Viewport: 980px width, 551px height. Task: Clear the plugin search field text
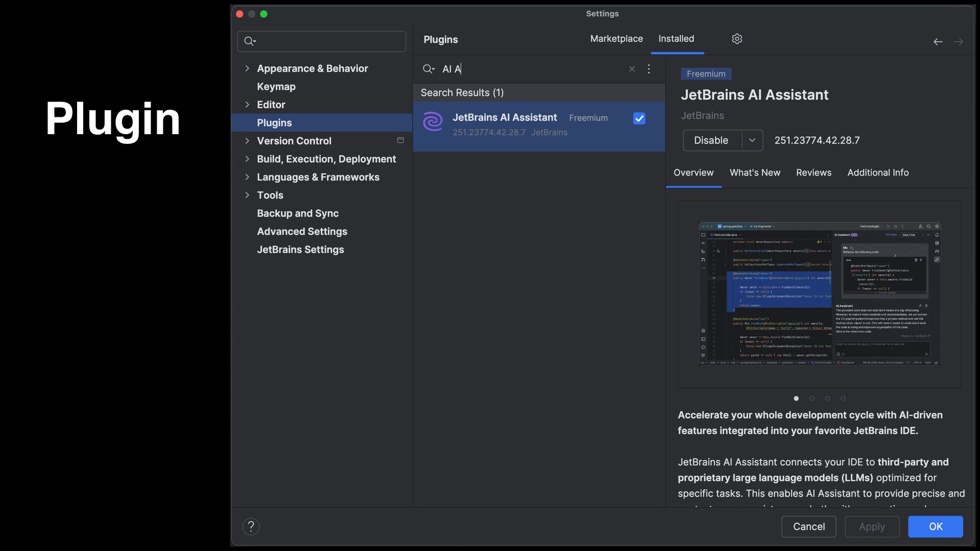click(632, 69)
